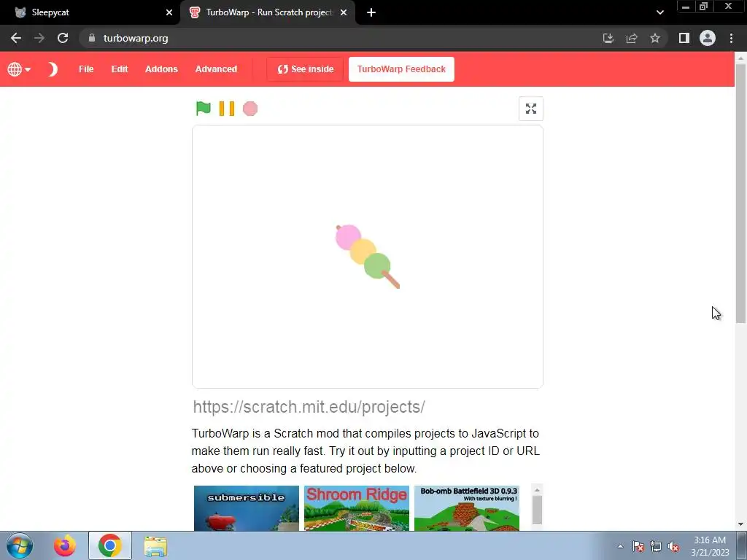The width and height of the screenshot is (747, 560).
Task: Toggle the Chrome side panel
Action: [684, 38]
